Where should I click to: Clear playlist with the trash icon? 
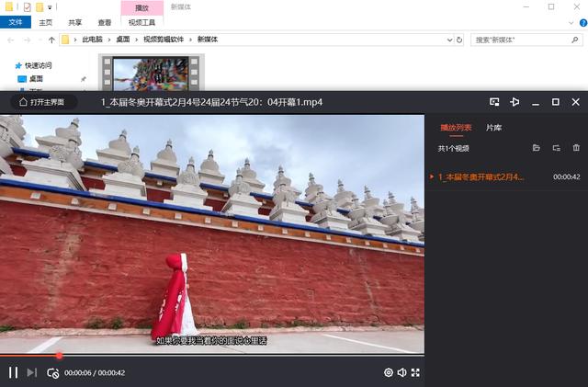(x=576, y=148)
